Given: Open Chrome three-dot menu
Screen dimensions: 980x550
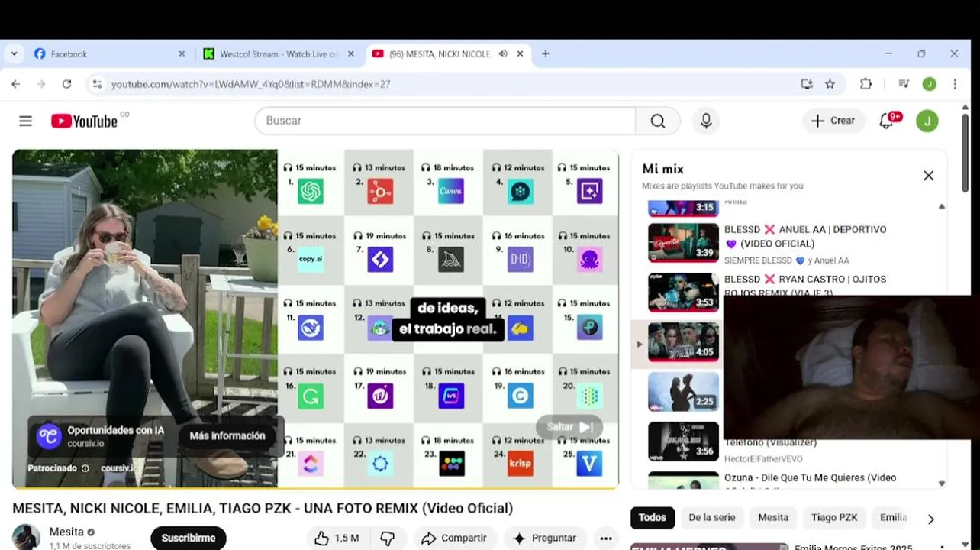Looking at the screenshot, I should pyautogui.click(x=954, y=84).
